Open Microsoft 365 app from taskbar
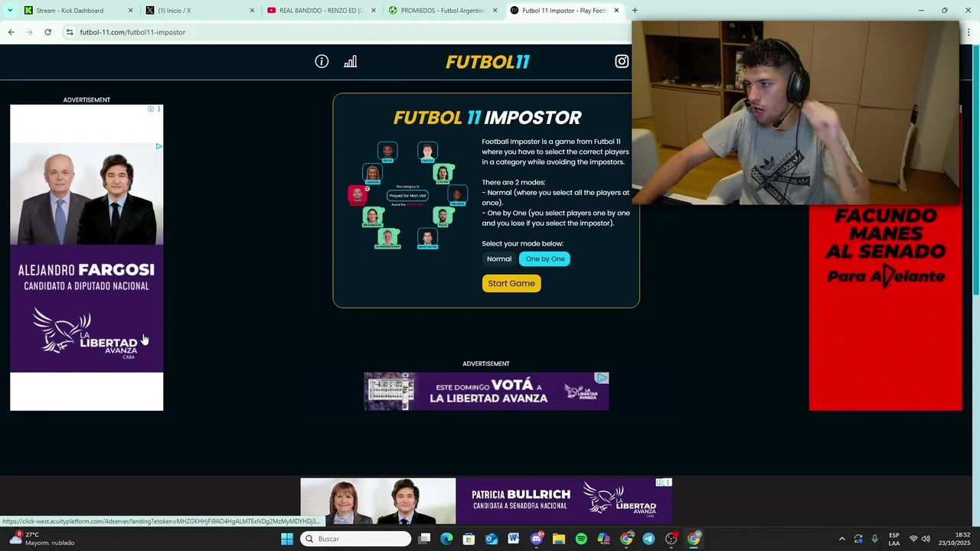Viewport: 980px width, 551px height. (x=604, y=539)
